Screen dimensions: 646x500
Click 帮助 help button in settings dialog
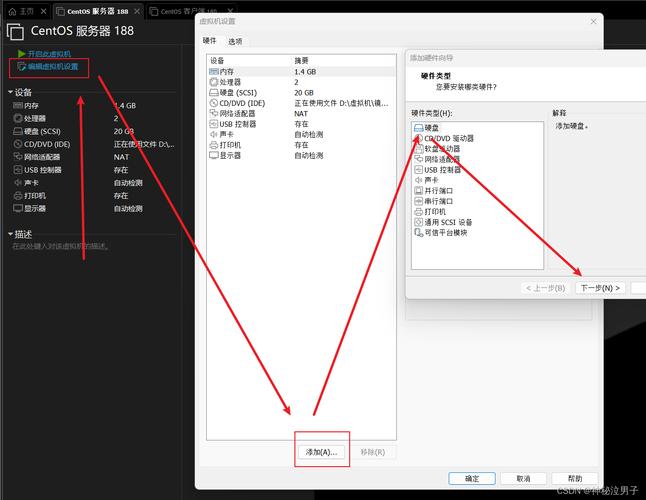pos(575,479)
